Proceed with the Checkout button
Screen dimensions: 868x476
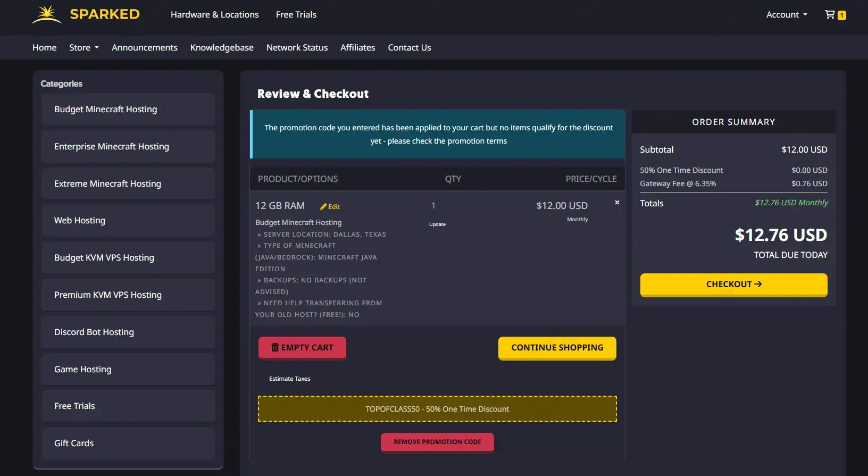click(x=734, y=285)
